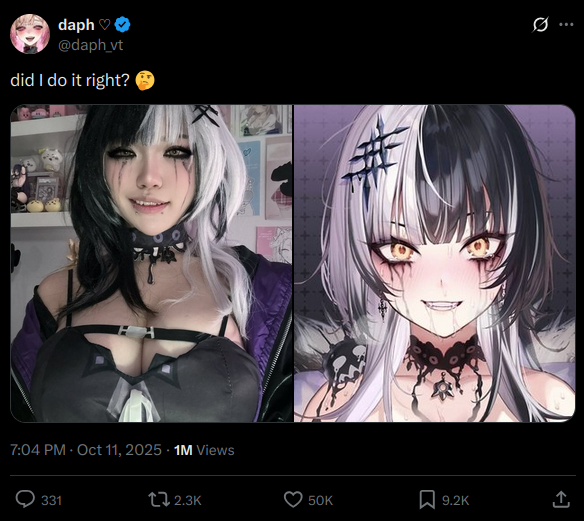Open the right anime illustration image

click(435, 263)
